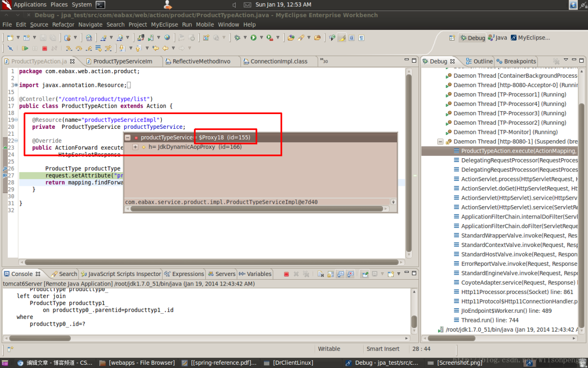Image resolution: width=588 pixels, height=368 pixels.
Task: Collapse the Daemon Thread http-8080-1 node
Action: pyautogui.click(x=440, y=142)
